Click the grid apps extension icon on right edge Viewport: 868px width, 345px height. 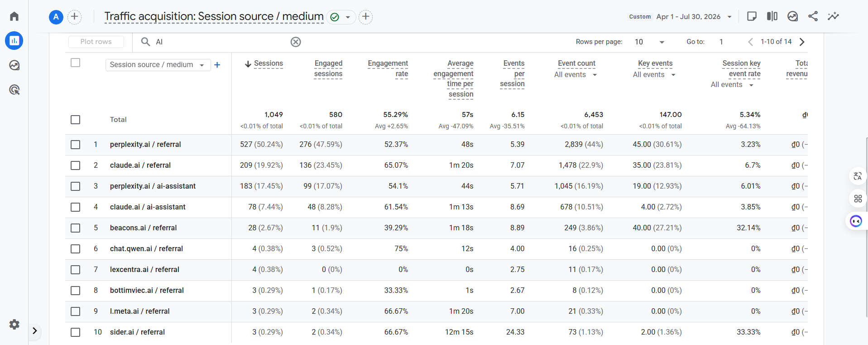point(858,199)
